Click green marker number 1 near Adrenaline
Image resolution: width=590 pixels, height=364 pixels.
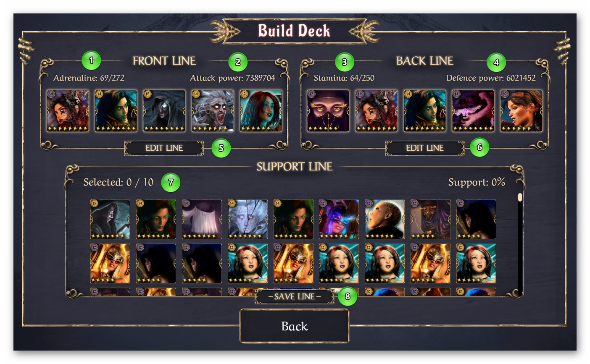(x=91, y=60)
